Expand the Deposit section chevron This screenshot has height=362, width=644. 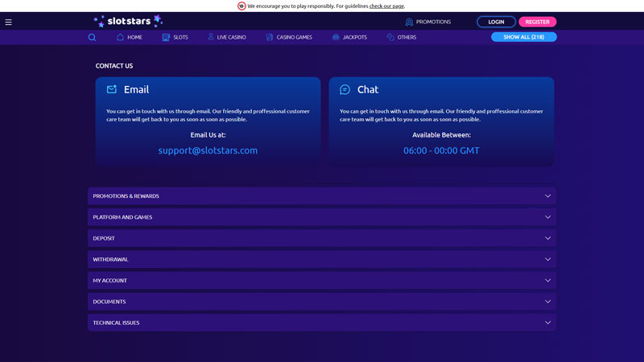pos(547,238)
